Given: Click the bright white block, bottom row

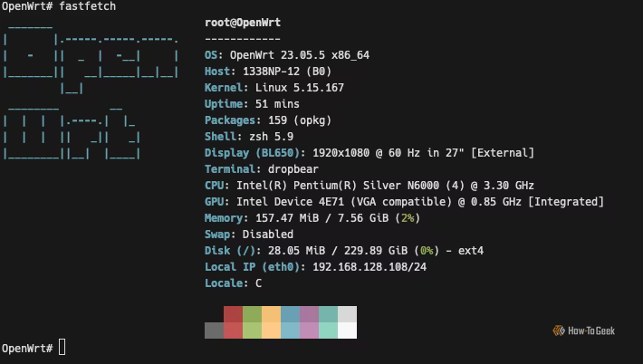Looking at the screenshot, I should (x=348, y=330).
